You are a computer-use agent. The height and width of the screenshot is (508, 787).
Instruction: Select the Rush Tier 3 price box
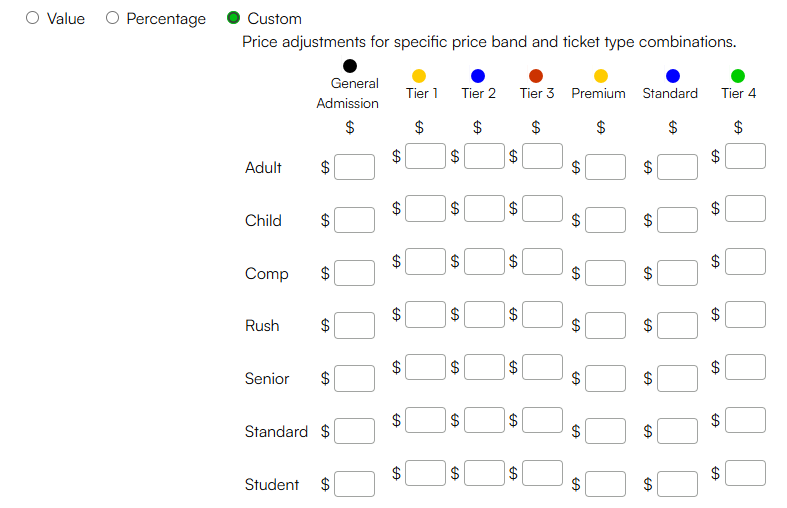[x=542, y=315]
